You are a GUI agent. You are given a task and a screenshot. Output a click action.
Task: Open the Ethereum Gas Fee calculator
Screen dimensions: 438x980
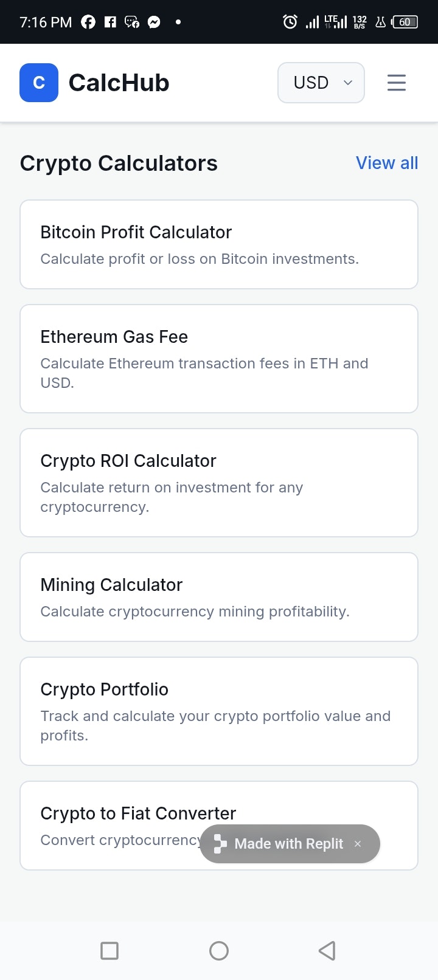[x=219, y=359]
